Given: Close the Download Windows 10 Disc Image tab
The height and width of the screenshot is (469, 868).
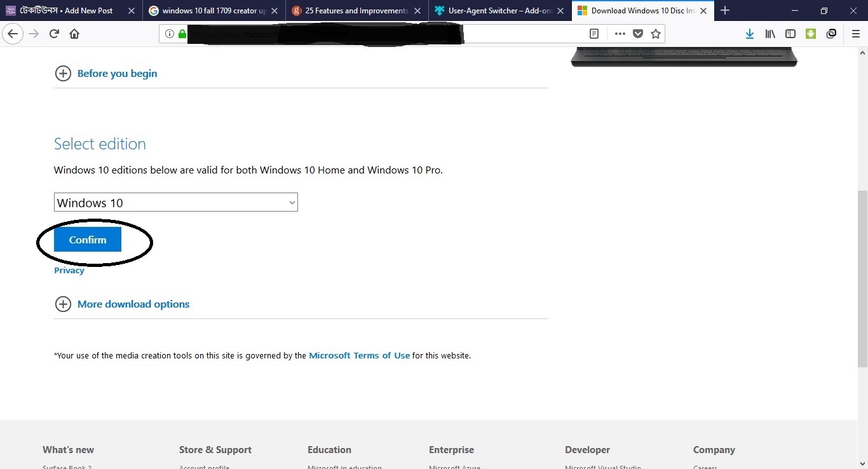Looking at the screenshot, I should (703, 11).
